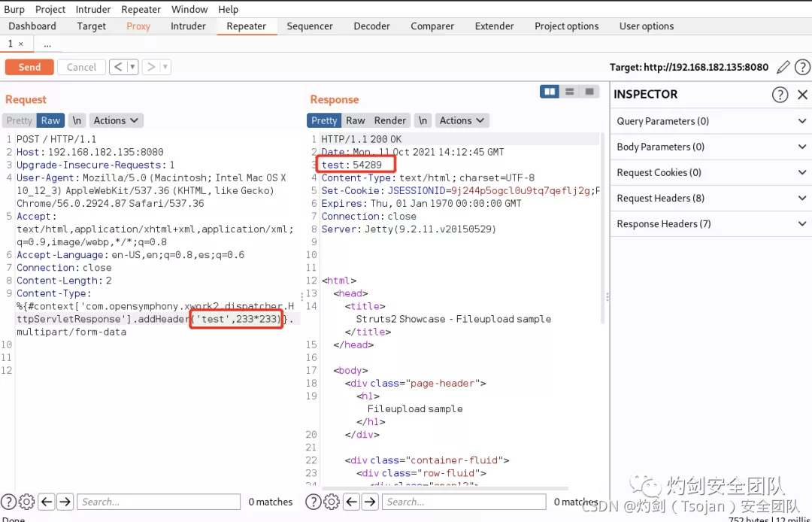Image resolution: width=812 pixels, height=522 pixels.
Task: Open the User options tab
Action: coord(647,26)
